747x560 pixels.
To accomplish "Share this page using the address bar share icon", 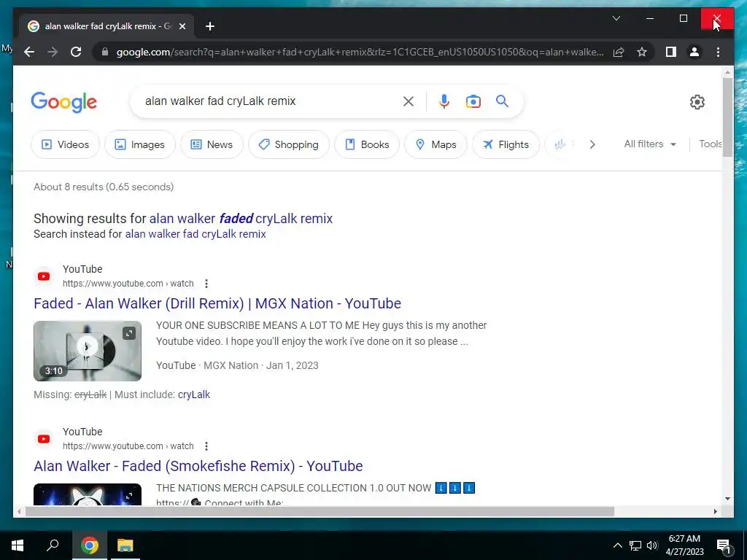I will [x=619, y=52].
